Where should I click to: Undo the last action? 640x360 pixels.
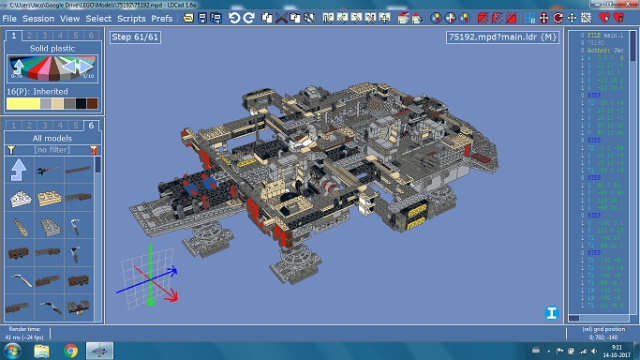[234, 18]
